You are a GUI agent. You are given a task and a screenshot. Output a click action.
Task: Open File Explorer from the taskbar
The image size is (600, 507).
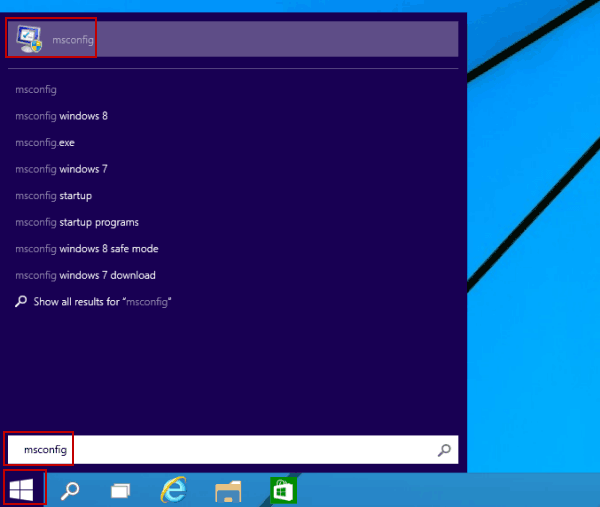click(x=228, y=491)
